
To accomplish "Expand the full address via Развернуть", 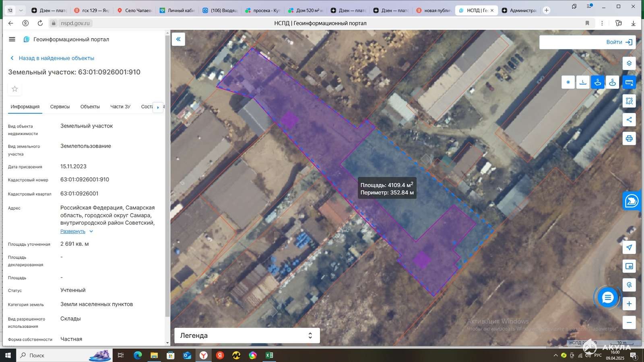I will point(73,231).
